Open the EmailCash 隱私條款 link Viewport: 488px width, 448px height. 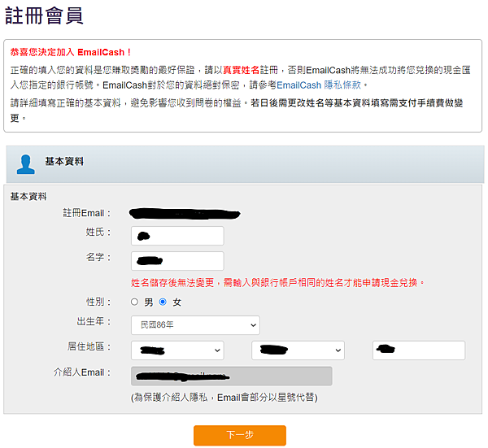319,85
